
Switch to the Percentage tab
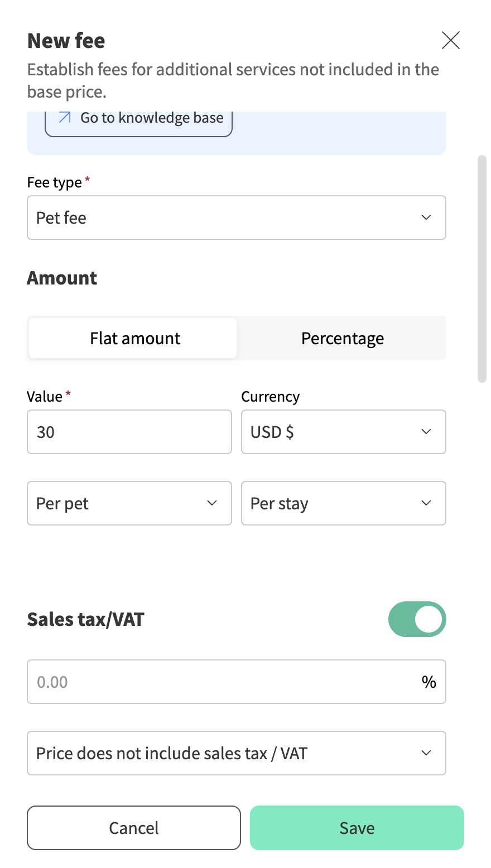tap(343, 338)
